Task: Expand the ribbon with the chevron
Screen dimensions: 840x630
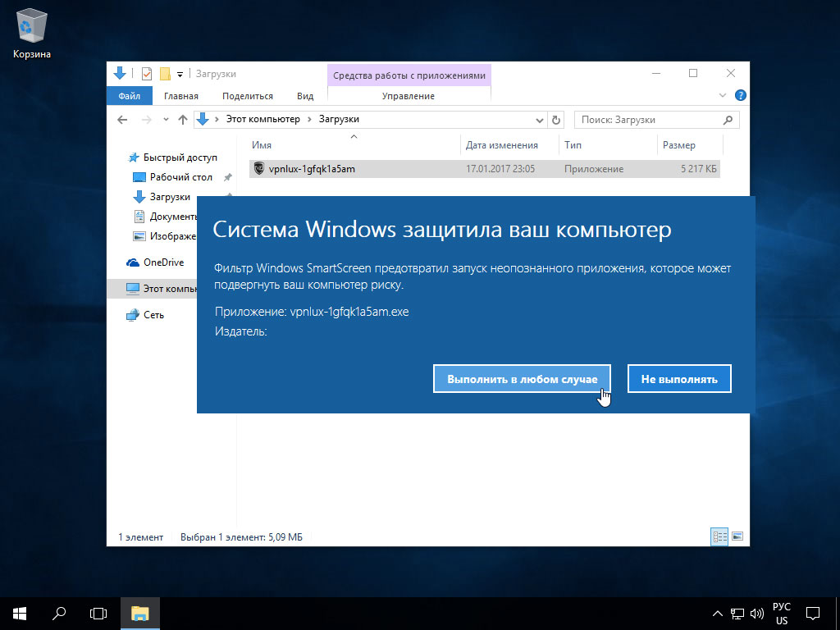Action: click(722, 95)
